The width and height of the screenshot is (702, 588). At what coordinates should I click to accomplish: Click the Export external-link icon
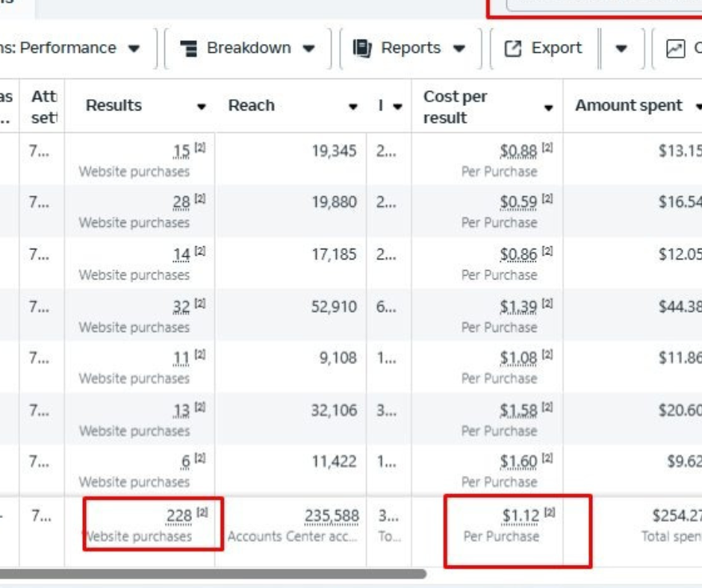[x=513, y=49]
